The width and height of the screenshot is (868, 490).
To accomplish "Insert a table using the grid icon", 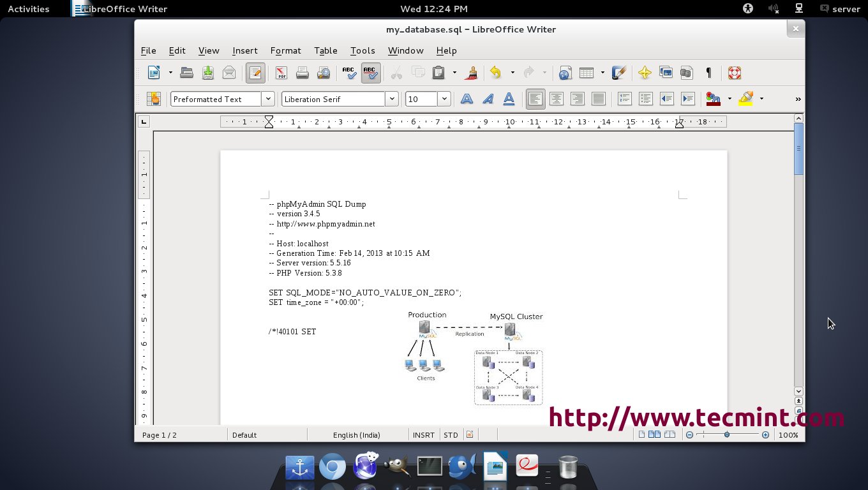I will pyautogui.click(x=586, y=73).
